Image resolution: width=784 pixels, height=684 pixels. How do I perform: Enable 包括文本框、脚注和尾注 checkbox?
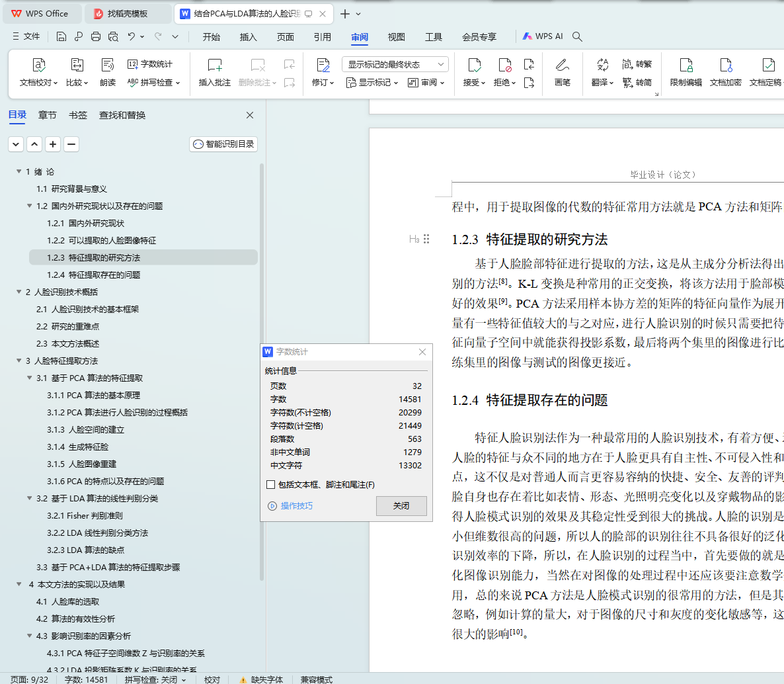(270, 485)
